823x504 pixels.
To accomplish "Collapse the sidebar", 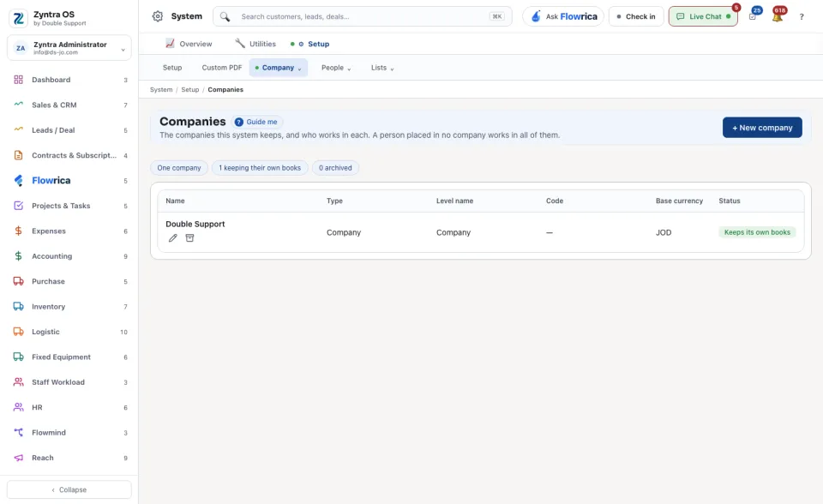I will tap(69, 489).
